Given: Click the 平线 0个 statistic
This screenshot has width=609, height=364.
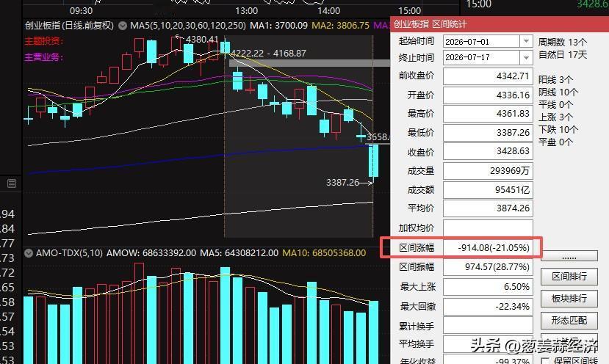Looking at the screenshot, I should click(x=555, y=104).
